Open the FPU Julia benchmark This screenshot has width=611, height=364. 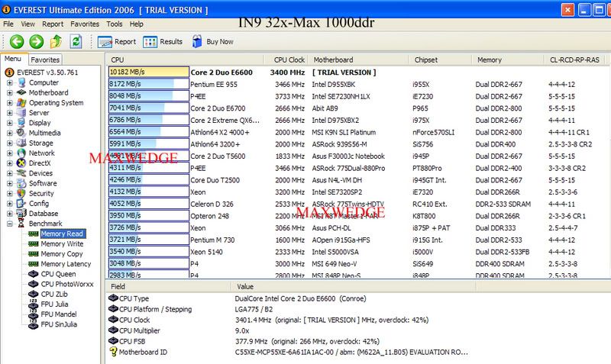click(x=54, y=304)
